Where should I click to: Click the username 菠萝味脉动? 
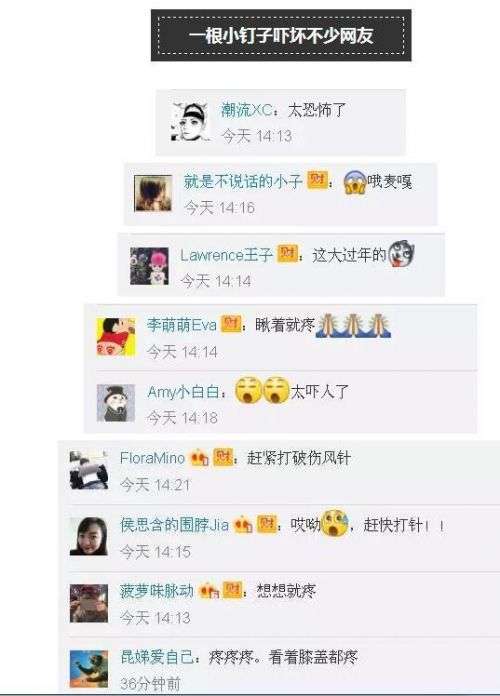[157, 591]
